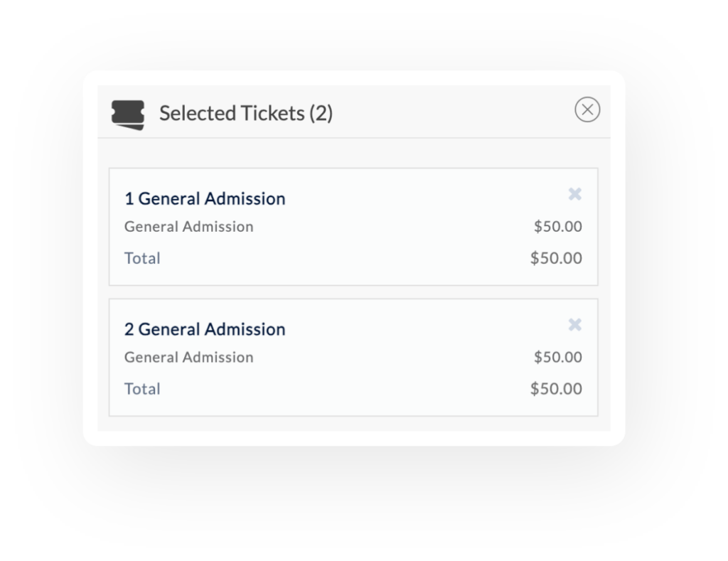Click the (2) ticket count in header
The width and height of the screenshot is (728, 561).
pos(321,113)
